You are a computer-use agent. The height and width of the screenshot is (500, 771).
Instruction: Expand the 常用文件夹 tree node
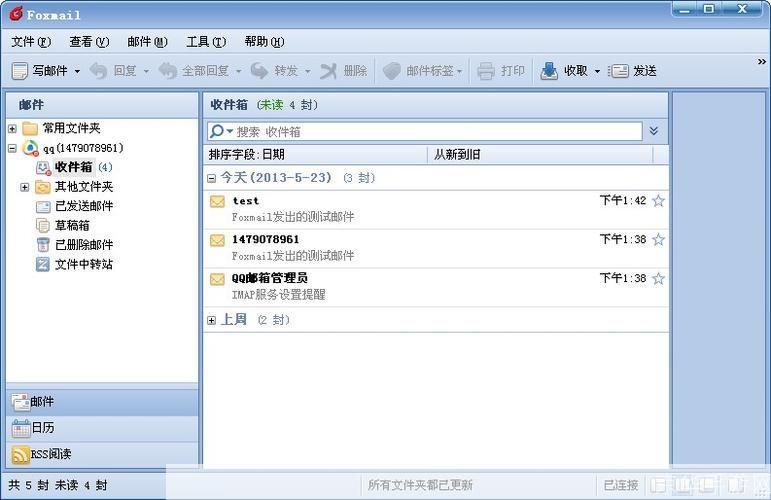pos(12,129)
